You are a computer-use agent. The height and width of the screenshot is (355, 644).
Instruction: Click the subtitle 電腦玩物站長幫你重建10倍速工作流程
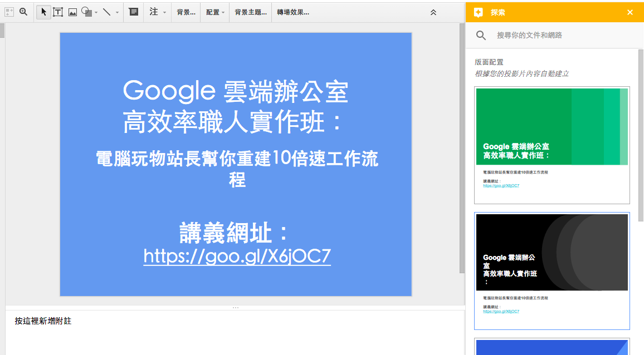(x=237, y=169)
